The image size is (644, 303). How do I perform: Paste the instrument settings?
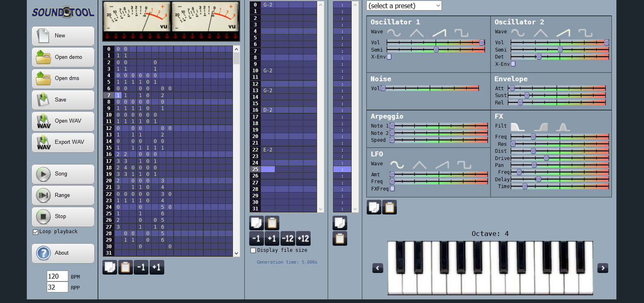coord(389,207)
